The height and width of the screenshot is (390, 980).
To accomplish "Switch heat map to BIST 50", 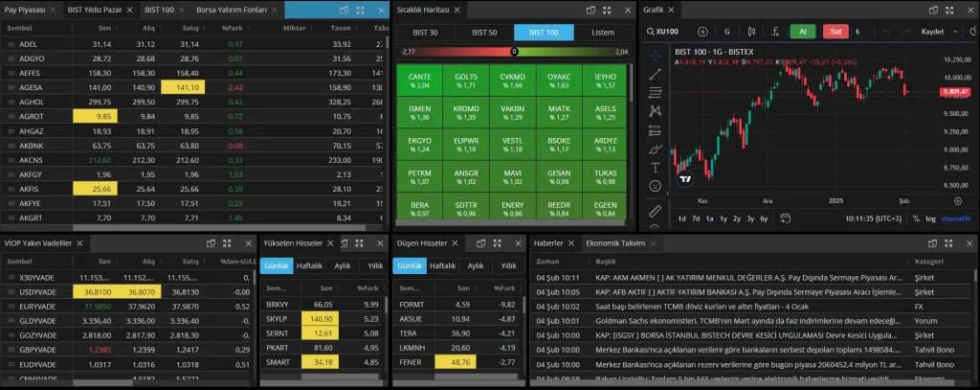I will [x=484, y=33].
